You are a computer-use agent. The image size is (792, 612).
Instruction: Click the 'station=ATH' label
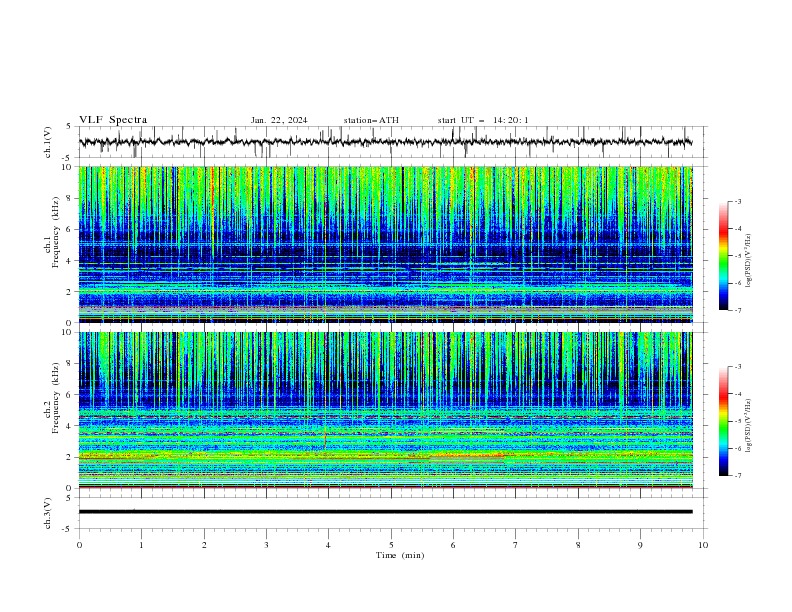coord(371,120)
